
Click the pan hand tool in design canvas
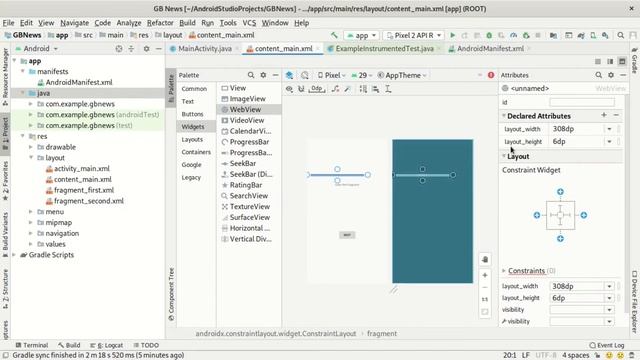coord(485,260)
